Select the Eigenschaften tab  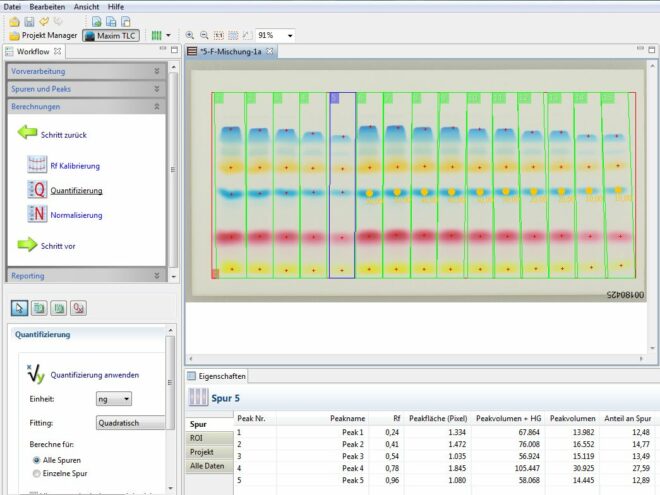(217, 376)
